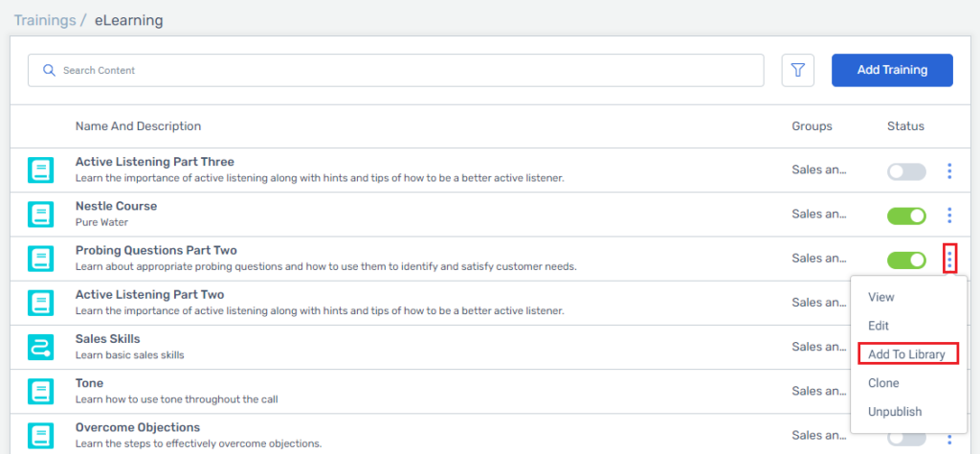Focus the Search Content input field
980x454 pixels.
point(395,70)
